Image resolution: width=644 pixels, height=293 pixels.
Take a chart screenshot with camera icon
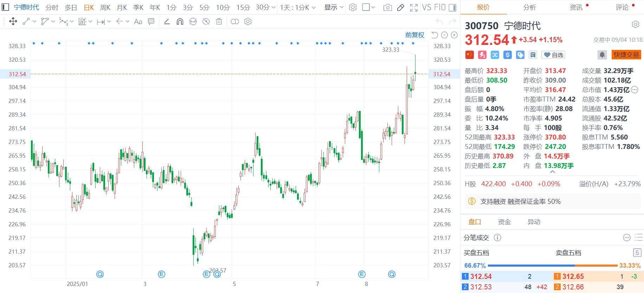click(387, 7)
